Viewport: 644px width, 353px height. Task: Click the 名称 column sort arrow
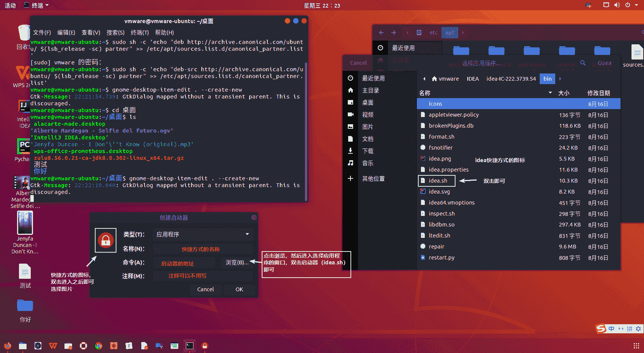[550, 93]
